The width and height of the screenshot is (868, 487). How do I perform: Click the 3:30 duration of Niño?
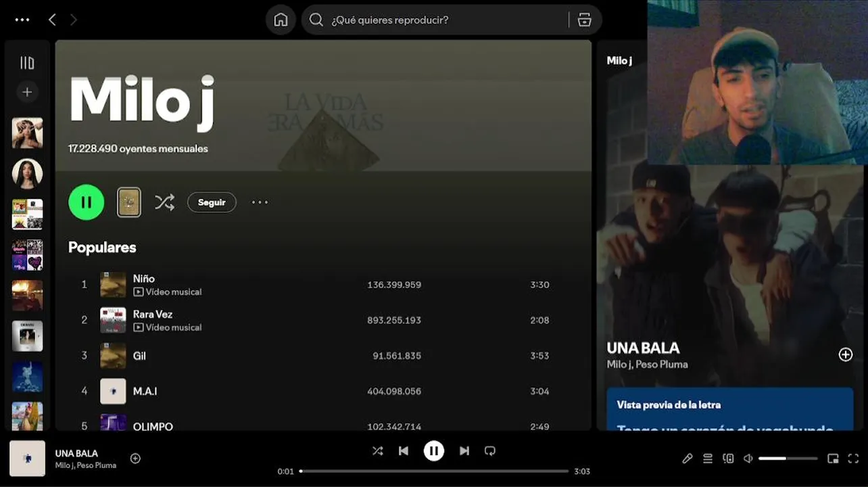(x=539, y=285)
